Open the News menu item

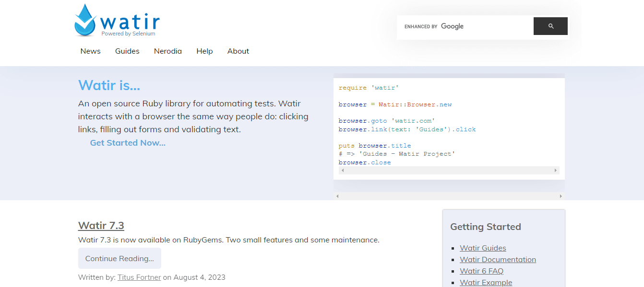pyautogui.click(x=90, y=51)
